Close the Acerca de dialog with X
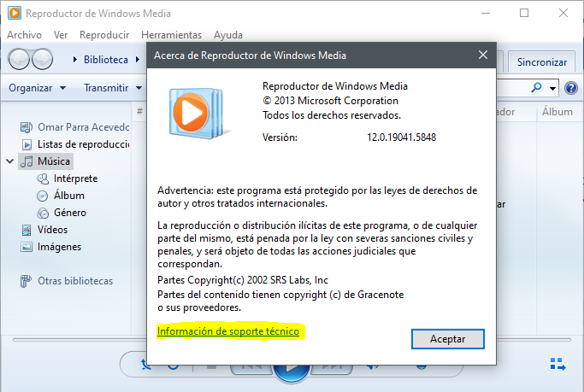 coord(483,55)
